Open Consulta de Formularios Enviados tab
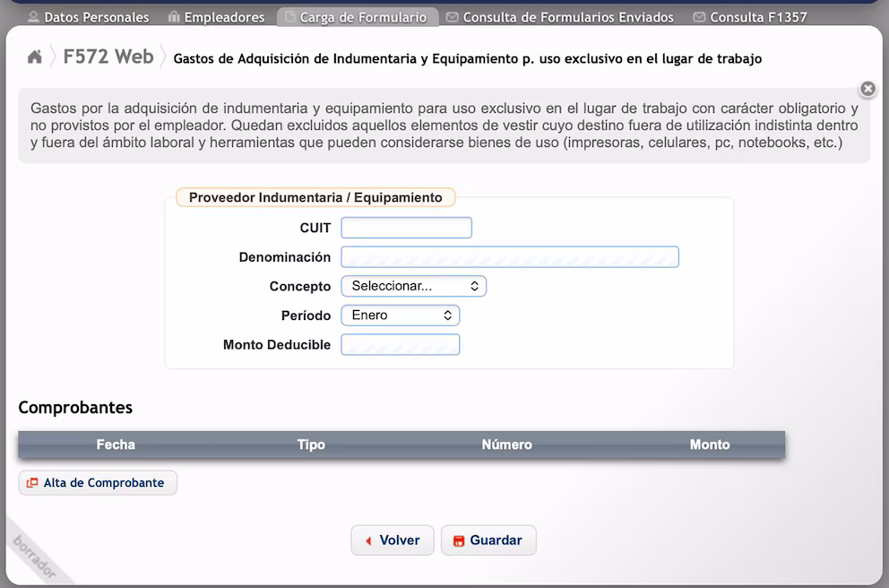 (x=560, y=18)
